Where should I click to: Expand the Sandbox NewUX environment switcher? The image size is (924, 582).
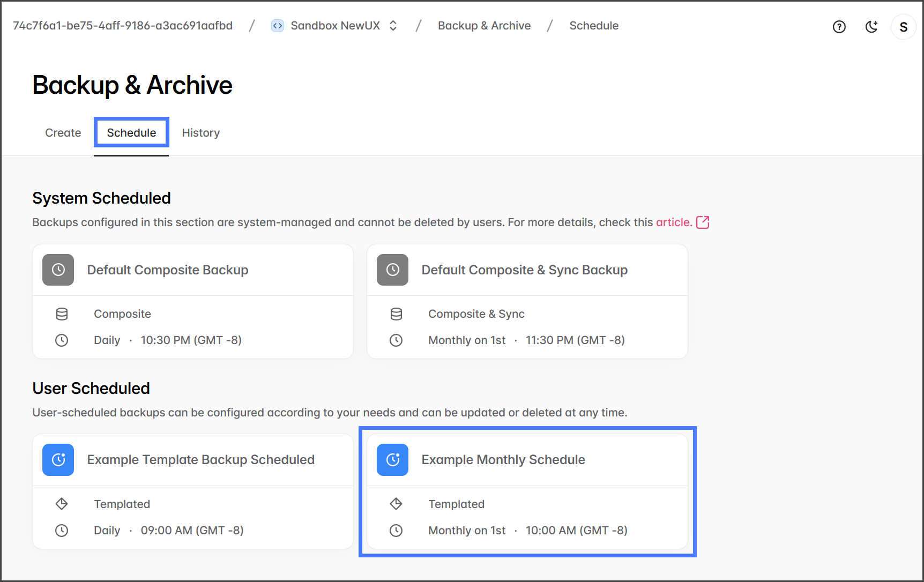[x=393, y=26]
